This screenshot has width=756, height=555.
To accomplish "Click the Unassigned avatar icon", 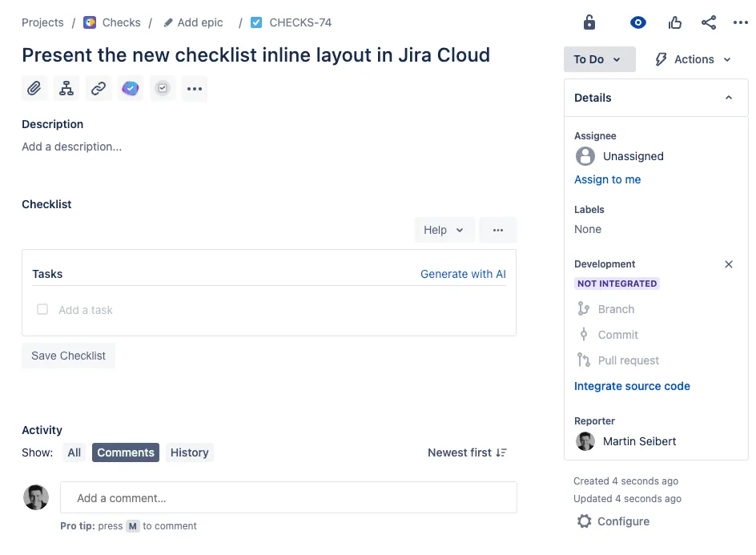I will tap(585, 156).
